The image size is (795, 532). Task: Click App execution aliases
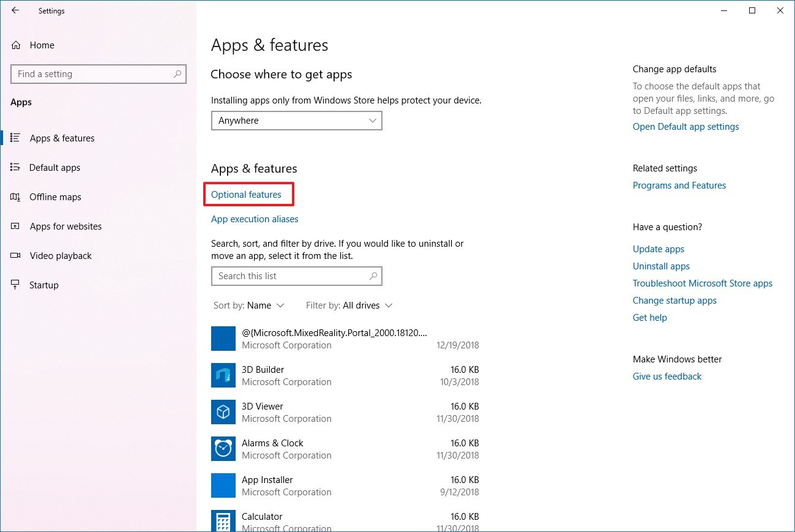(x=254, y=219)
